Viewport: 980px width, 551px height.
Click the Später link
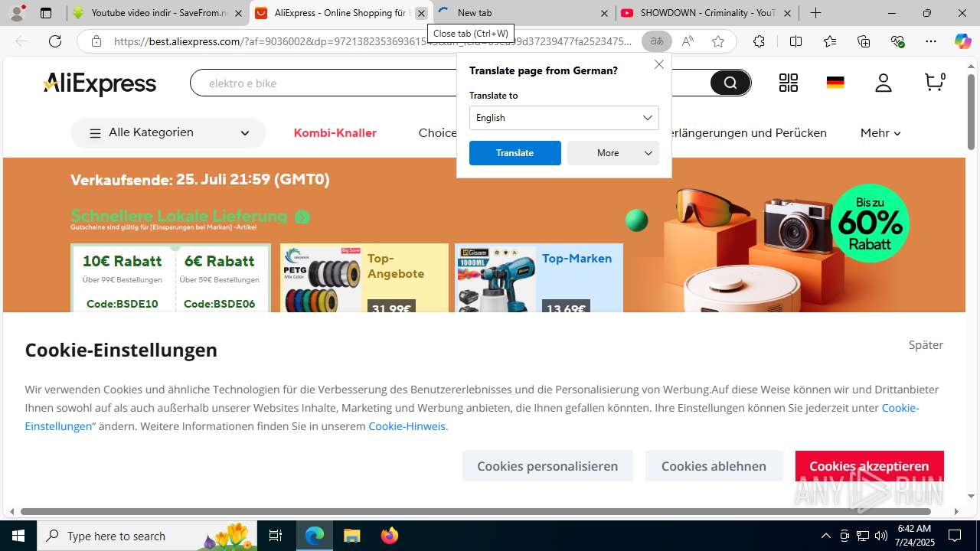click(x=926, y=345)
